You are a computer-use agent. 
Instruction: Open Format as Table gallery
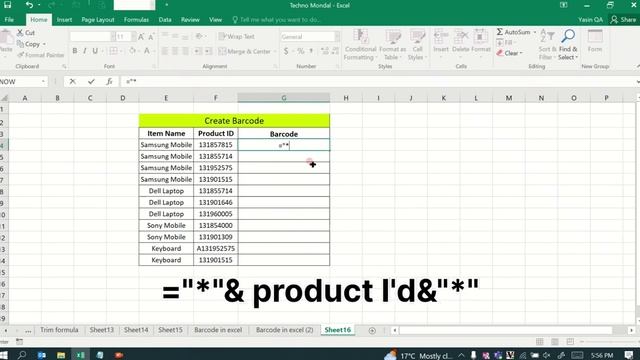tap(392, 45)
